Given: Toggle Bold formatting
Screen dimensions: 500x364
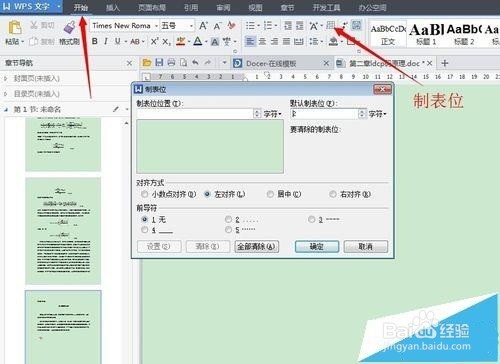Looking at the screenshot, I should point(95,41).
